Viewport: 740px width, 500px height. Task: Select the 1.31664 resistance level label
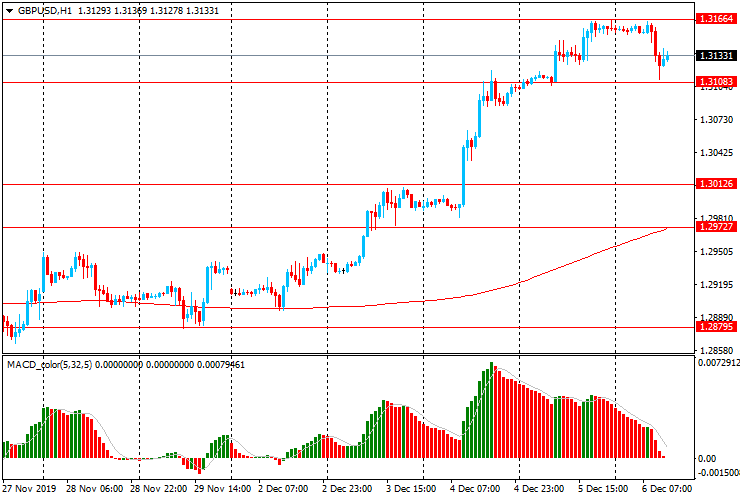tap(716, 19)
